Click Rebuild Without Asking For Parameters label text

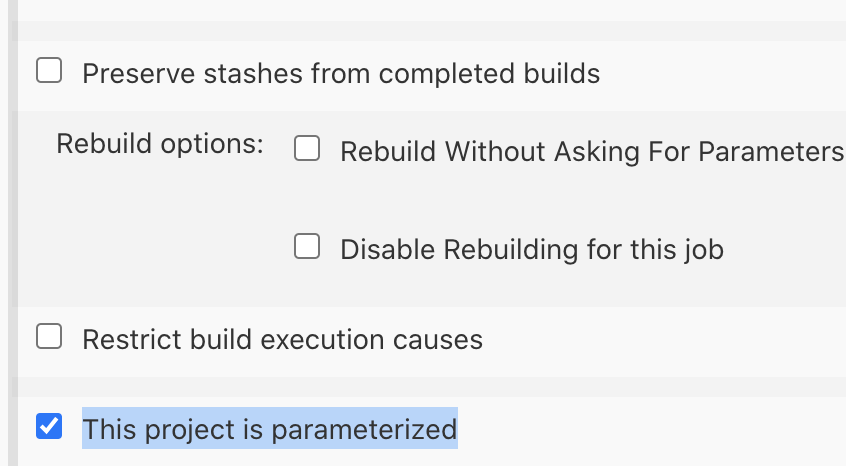(x=590, y=152)
